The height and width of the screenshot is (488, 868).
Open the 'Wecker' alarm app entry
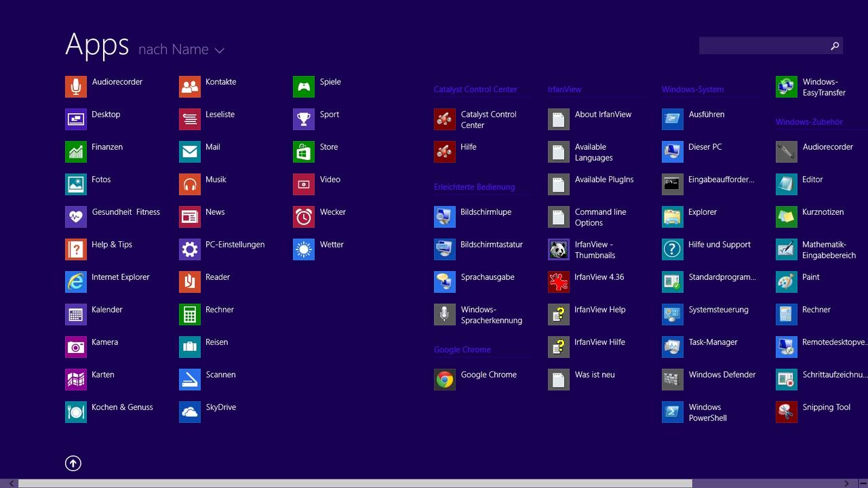319,217
